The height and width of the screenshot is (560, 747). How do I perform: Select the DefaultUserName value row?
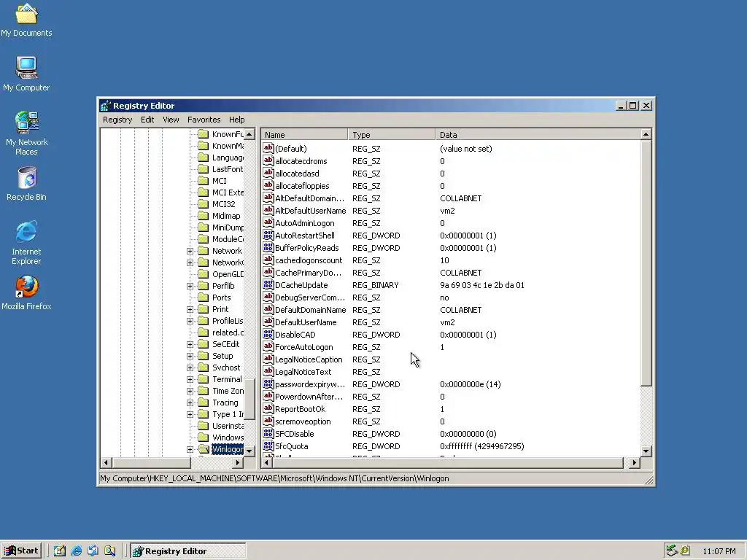click(x=451, y=322)
